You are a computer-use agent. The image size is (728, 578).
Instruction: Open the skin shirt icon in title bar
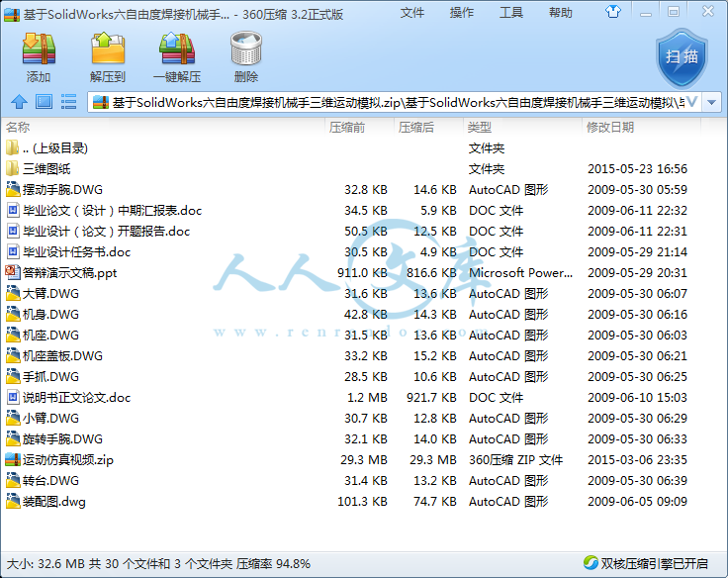point(613,12)
